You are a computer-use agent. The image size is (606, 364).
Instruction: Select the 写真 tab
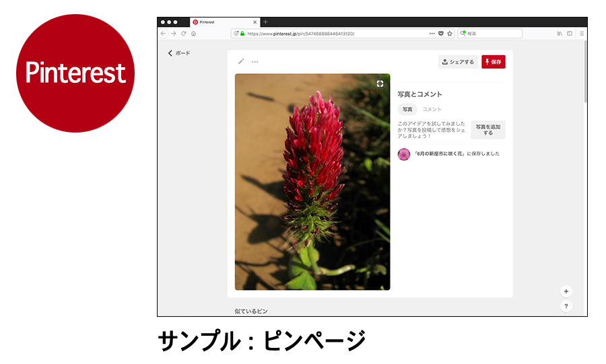coord(407,109)
